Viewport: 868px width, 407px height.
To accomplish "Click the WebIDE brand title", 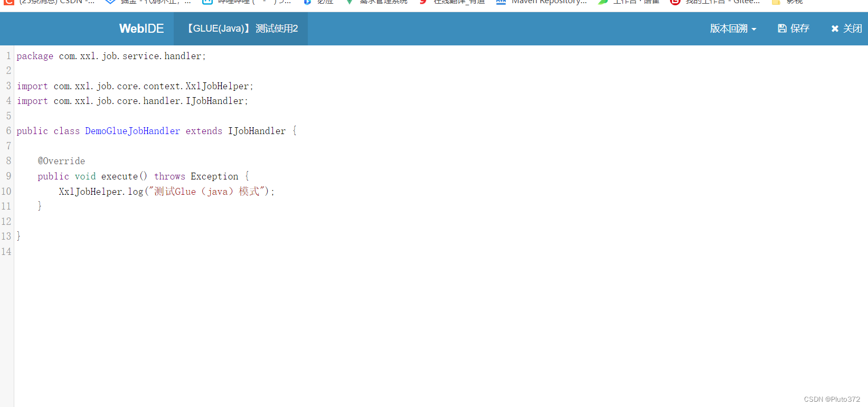I will coord(141,29).
